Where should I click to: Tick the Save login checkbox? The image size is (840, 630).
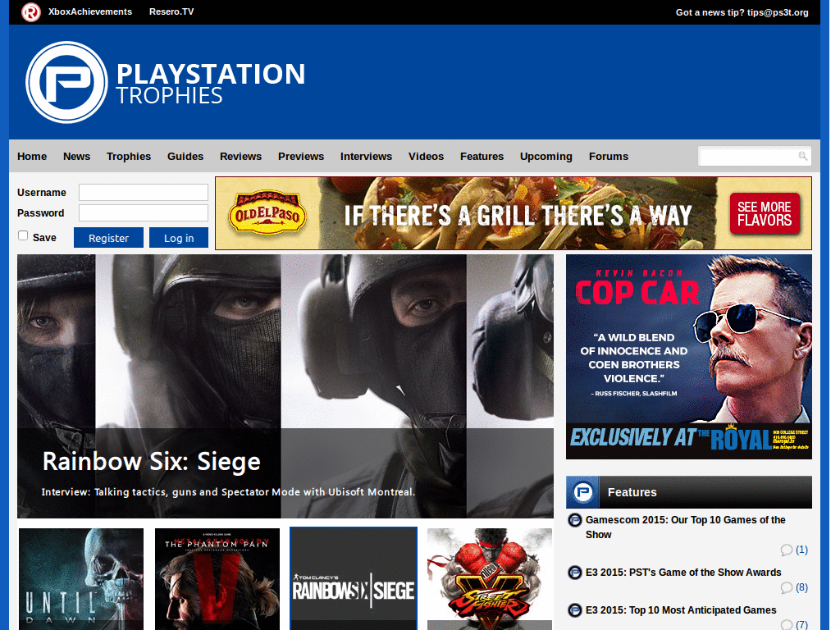point(23,235)
